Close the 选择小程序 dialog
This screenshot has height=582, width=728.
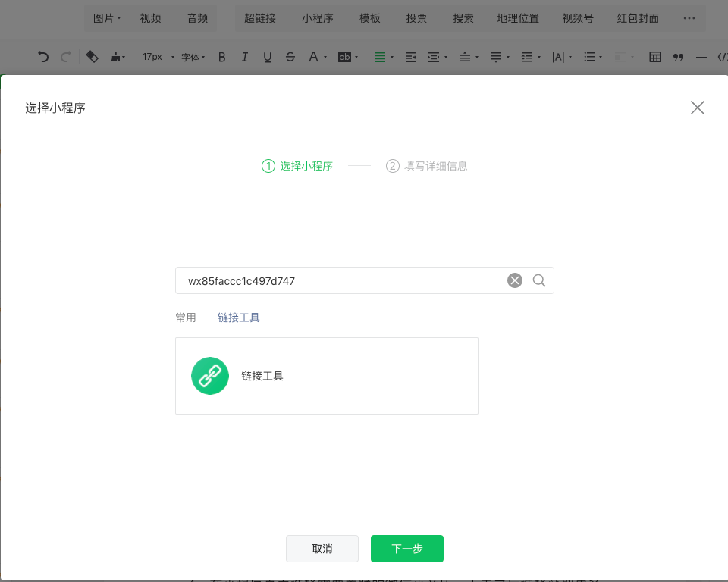coord(698,108)
